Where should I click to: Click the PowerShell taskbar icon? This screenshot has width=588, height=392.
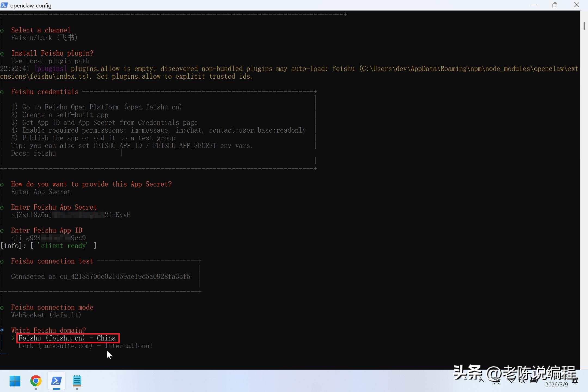[x=56, y=381]
